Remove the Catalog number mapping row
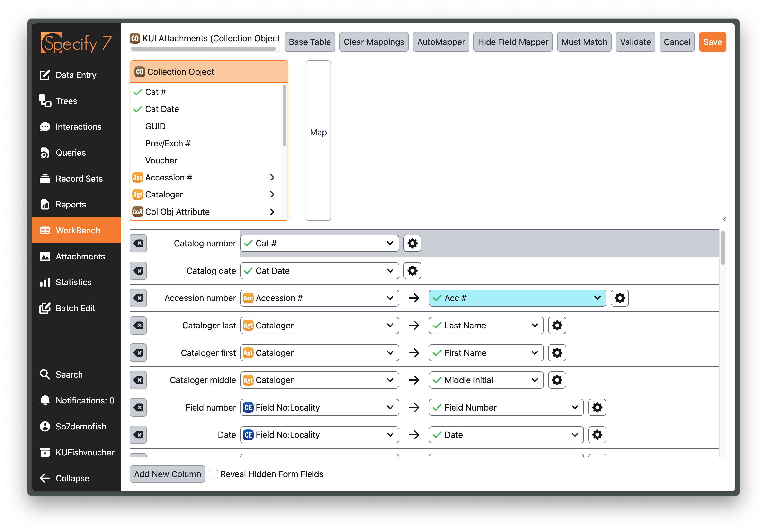The width and height of the screenshot is (767, 532). [x=138, y=243]
